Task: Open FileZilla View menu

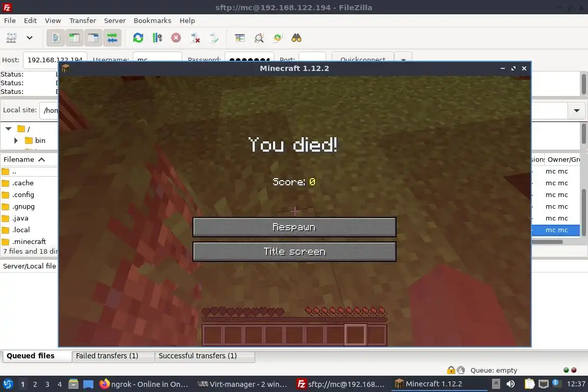Action: [53, 20]
